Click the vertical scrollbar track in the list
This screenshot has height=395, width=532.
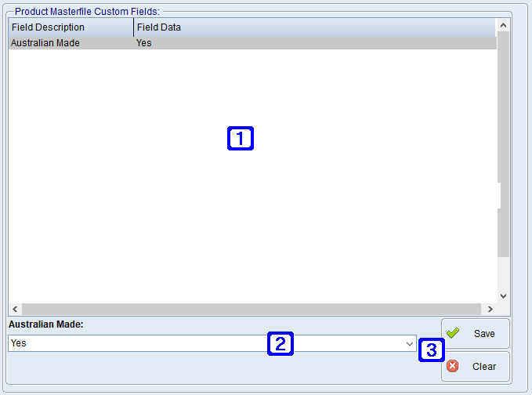point(503,157)
